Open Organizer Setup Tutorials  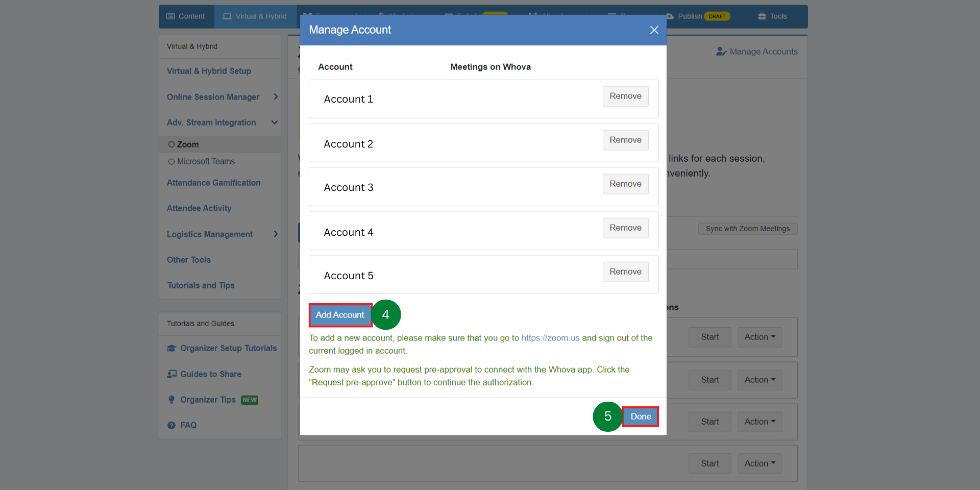228,348
